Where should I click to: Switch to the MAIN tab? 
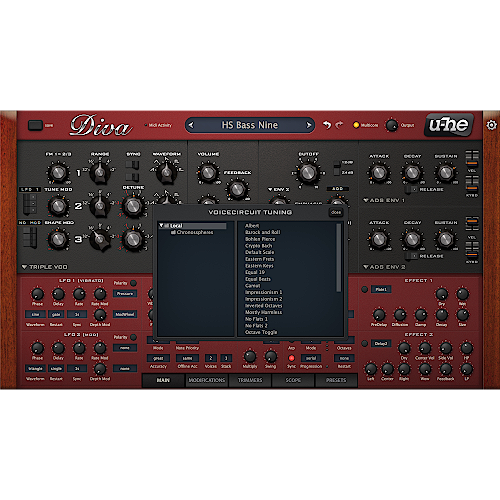163,380
